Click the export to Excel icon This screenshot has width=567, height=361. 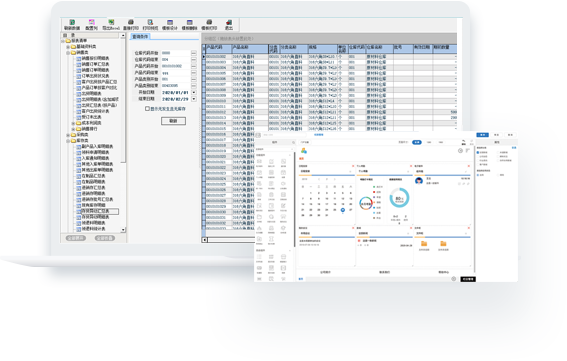(x=111, y=22)
